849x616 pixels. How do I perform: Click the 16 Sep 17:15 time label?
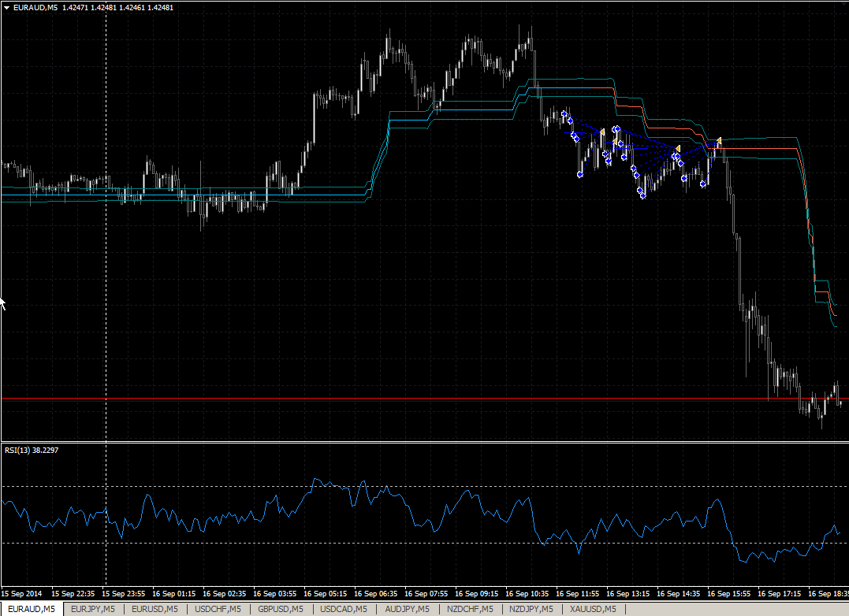point(779,593)
